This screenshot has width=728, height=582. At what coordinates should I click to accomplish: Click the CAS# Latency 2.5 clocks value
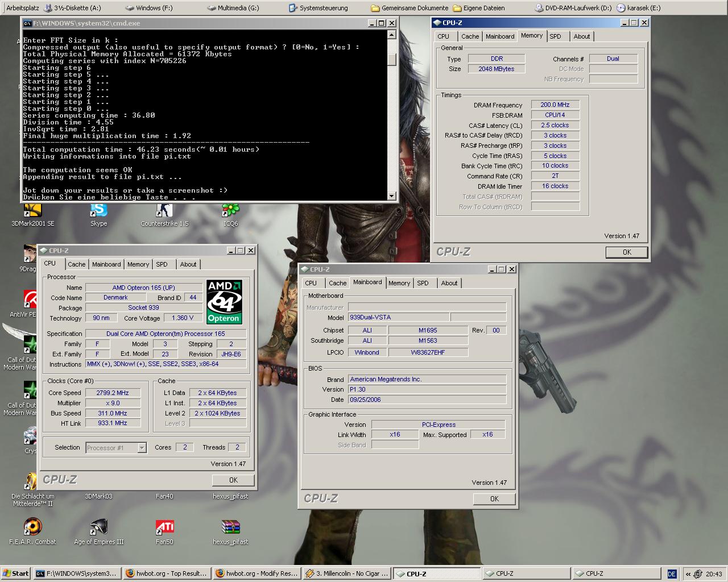[555, 125]
